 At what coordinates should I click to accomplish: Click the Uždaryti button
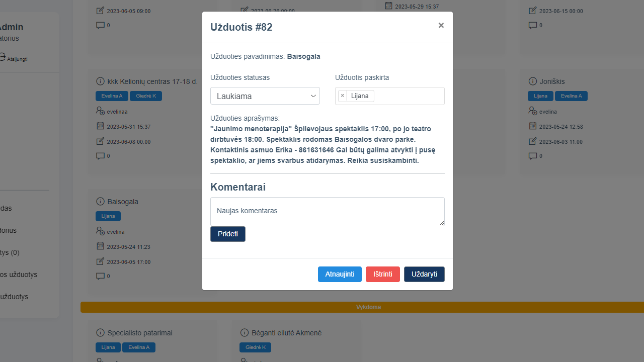[x=424, y=274]
